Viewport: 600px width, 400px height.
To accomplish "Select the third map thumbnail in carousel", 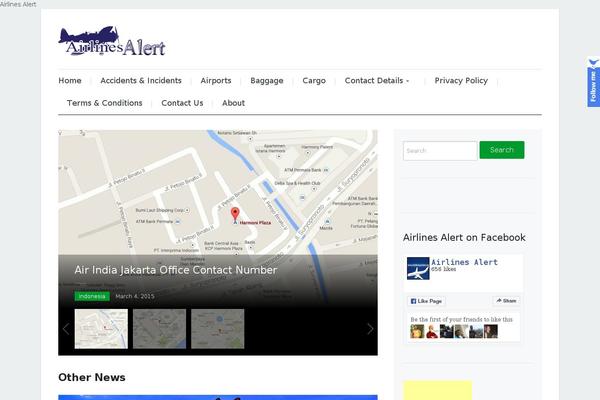I will [x=217, y=329].
